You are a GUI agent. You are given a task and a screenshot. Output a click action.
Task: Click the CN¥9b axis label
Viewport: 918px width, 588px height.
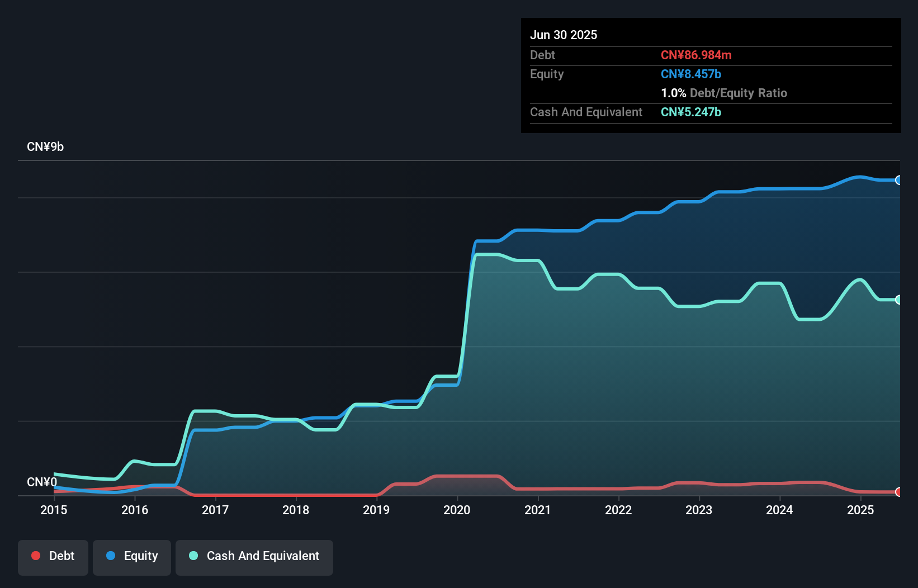[x=46, y=146]
